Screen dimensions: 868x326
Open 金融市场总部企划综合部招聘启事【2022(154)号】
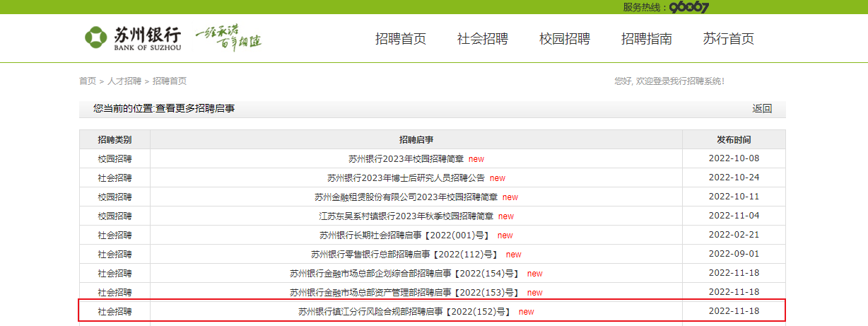(x=406, y=273)
